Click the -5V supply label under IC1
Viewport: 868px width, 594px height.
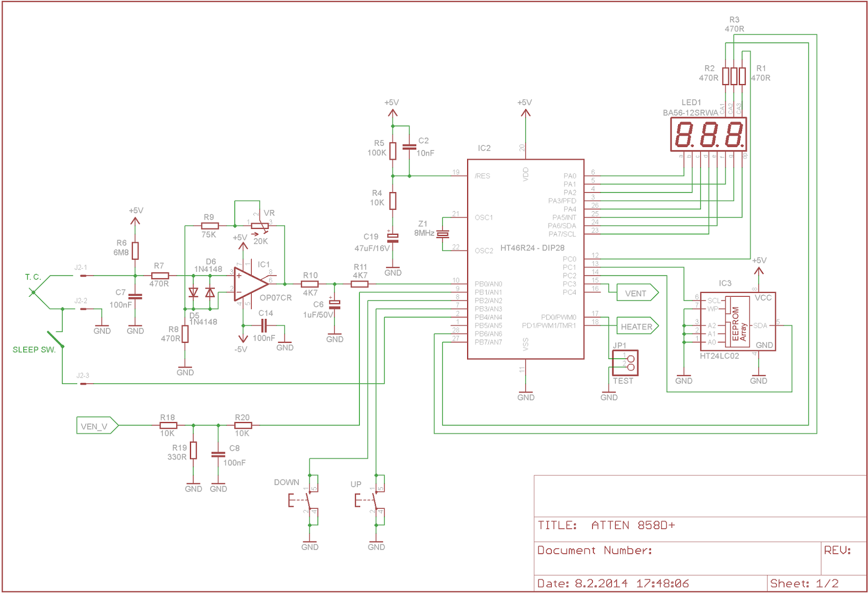[x=240, y=349]
